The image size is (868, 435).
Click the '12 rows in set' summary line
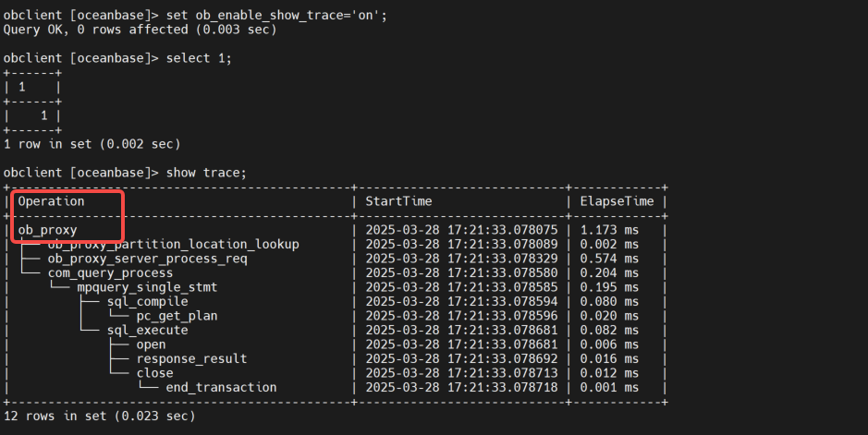pyautogui.click(x=100, y=417)
